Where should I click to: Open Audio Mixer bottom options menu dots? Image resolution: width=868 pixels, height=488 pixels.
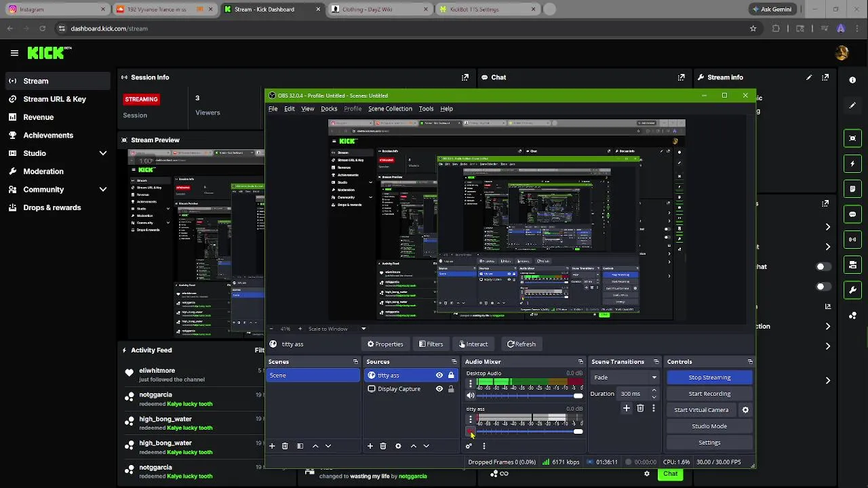click(x=484, y=446)
